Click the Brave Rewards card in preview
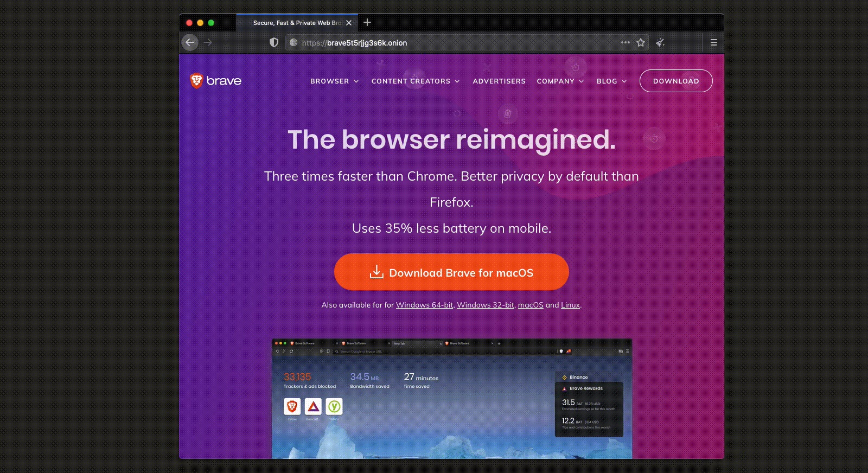The image size is (868, 473). click(589, 410)
